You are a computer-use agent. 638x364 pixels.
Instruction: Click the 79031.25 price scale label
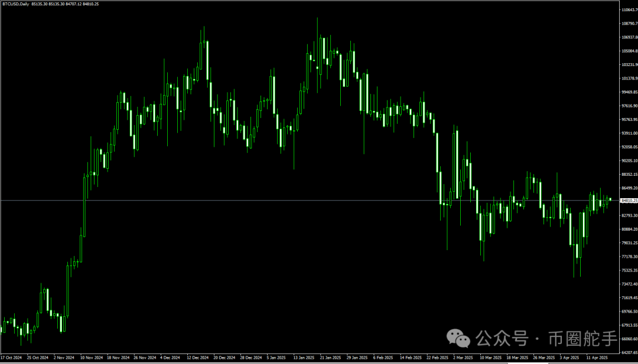coord(629,243)
